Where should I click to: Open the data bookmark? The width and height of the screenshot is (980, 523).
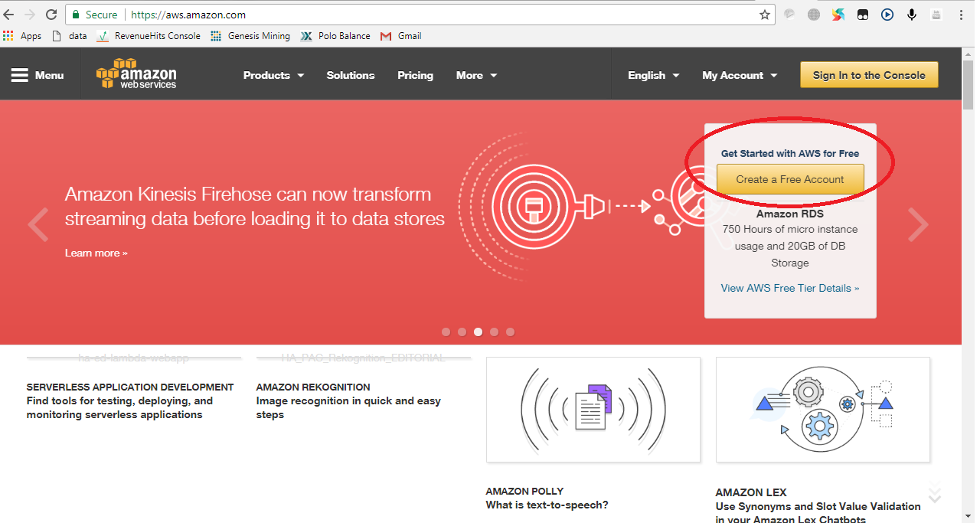coord(69,36)
